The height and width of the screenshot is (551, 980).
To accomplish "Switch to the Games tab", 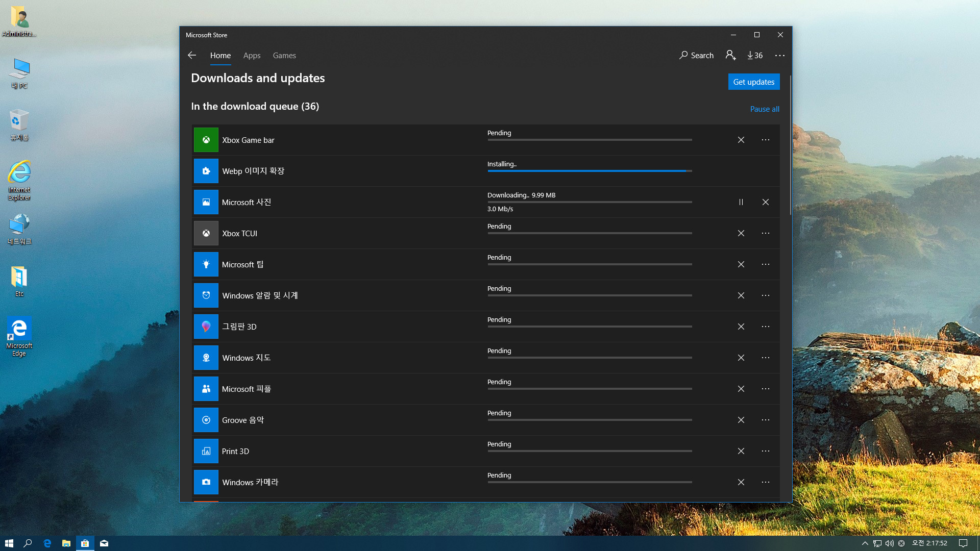I will pos(284,55).
